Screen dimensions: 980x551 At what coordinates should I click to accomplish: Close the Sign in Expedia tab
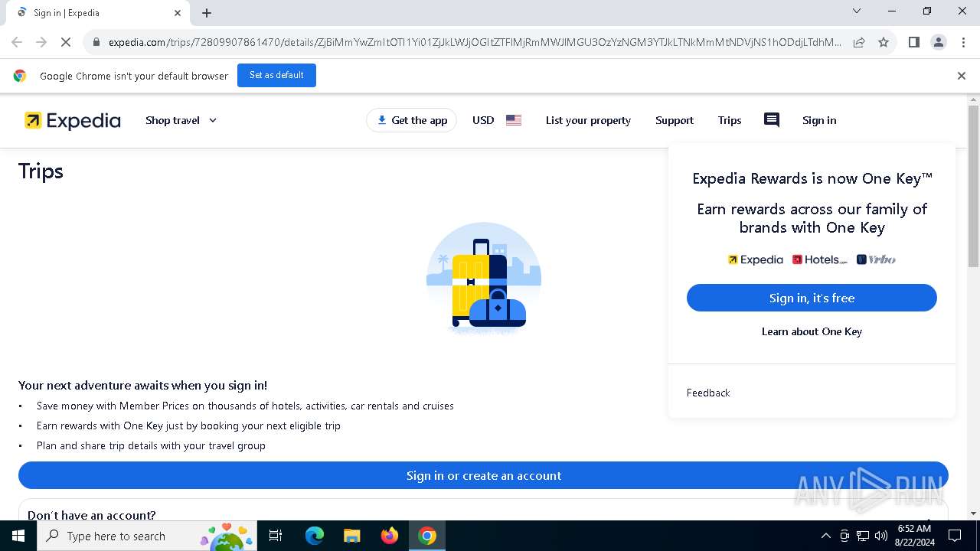(x=178, y=13)
